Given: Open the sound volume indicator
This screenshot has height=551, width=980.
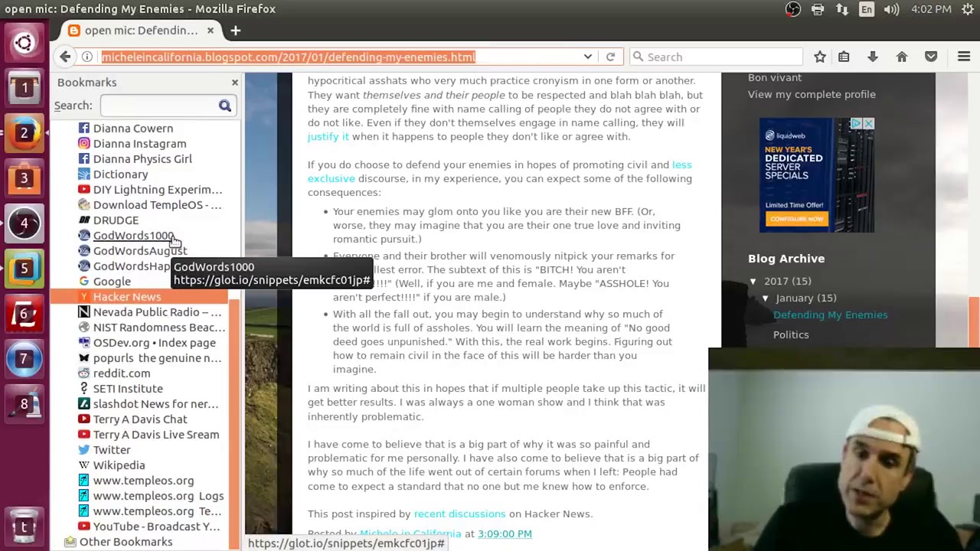Looking at the screenshot, I should pos(891,9).
